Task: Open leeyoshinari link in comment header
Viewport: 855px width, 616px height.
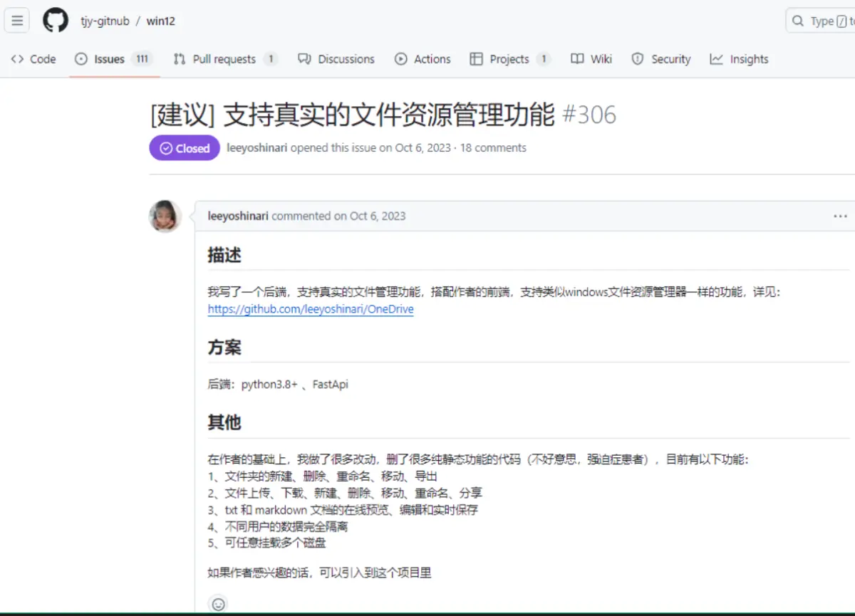Action: [238, 216]
